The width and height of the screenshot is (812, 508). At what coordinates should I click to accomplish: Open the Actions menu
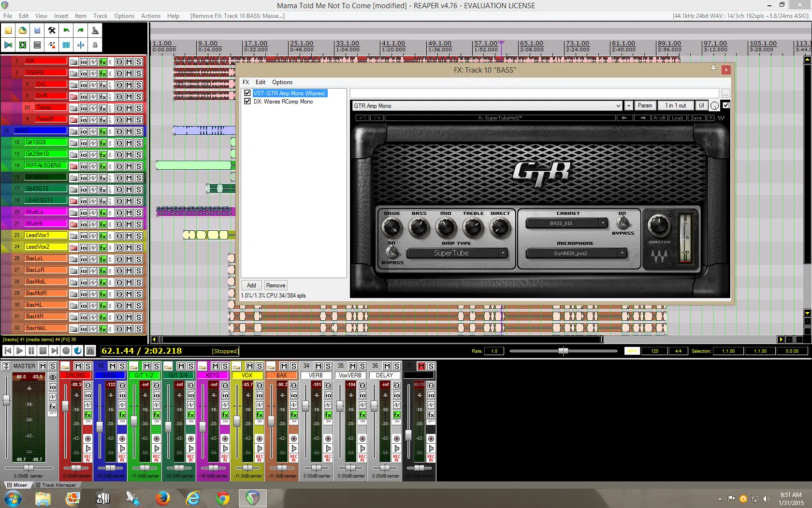tap(151, 16)
